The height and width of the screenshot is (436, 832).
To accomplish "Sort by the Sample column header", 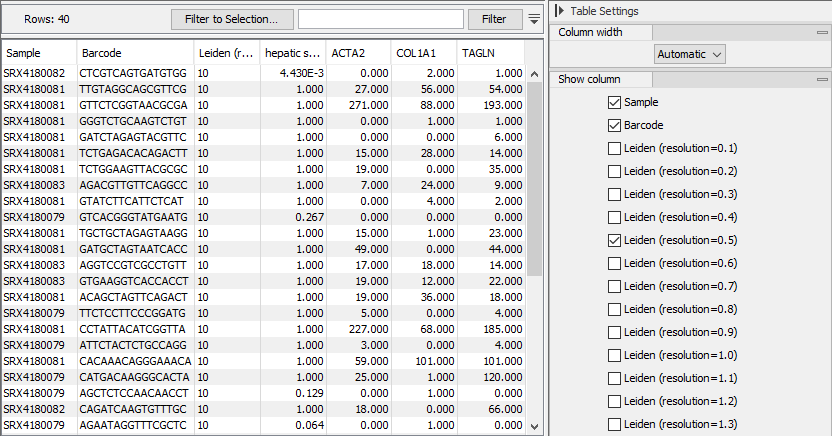I will pyautogui.click(x=39, y=53).
